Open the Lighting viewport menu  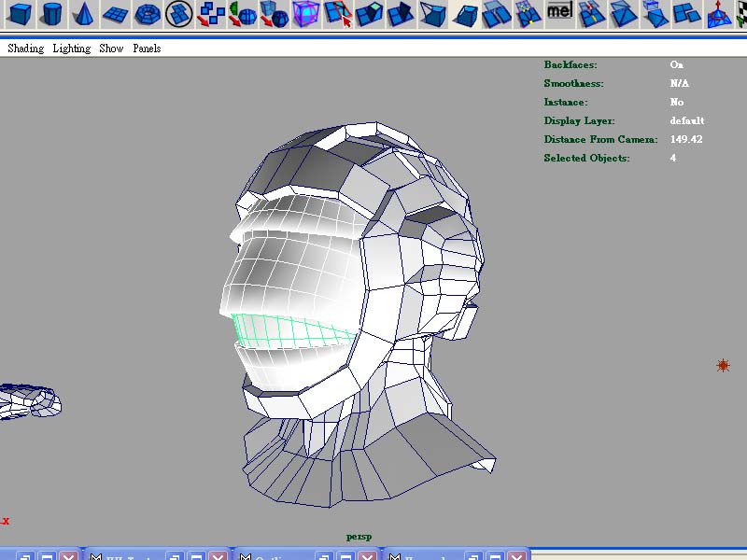[x=72, y=49]
